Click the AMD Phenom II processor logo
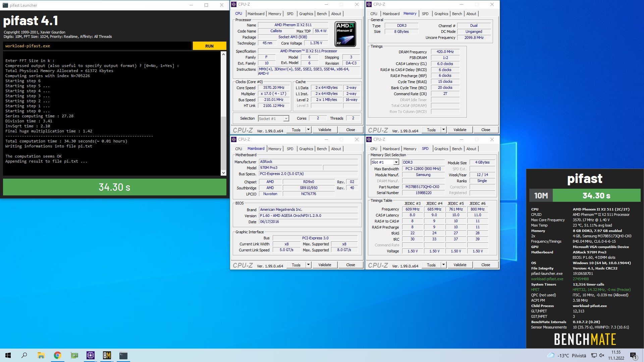 [x=345, y=34]
